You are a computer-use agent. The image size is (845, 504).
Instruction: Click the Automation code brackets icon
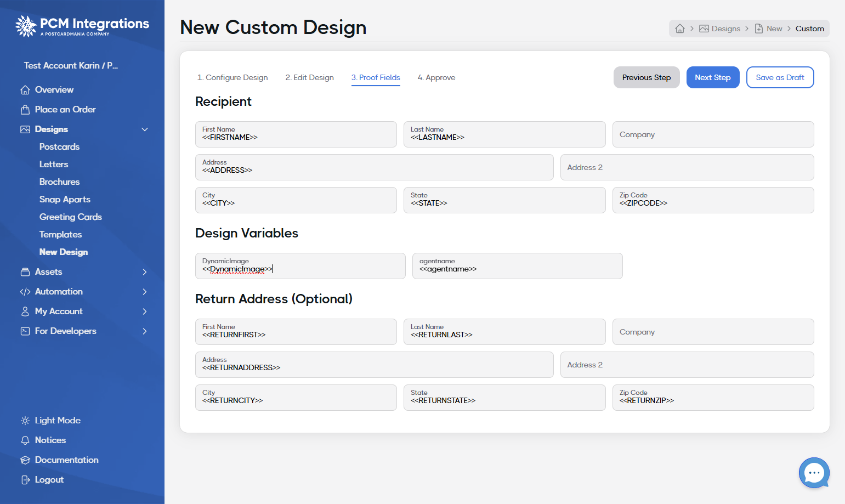[25, 292]
